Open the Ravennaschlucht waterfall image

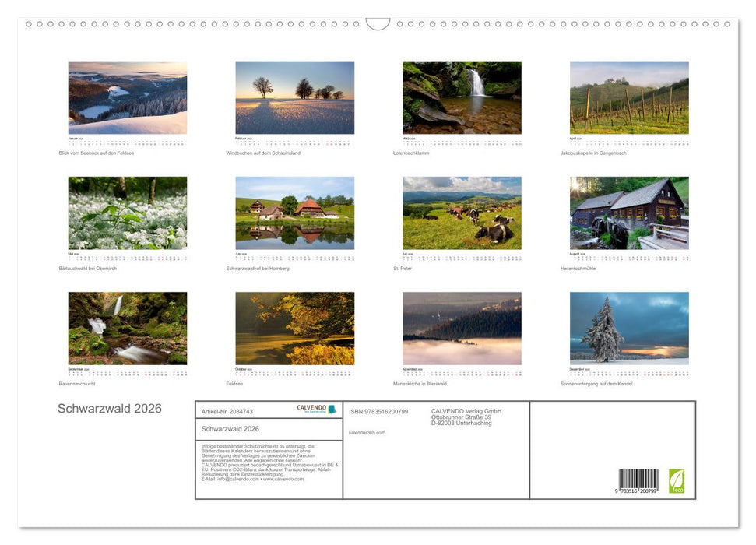[x=128, y=329]
